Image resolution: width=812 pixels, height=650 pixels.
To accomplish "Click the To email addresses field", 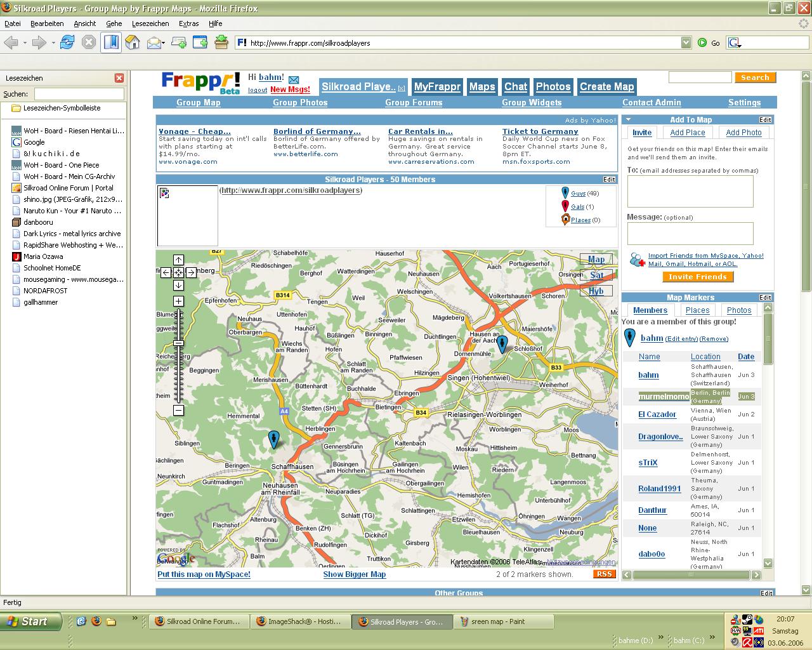I will tap(690, 191).
